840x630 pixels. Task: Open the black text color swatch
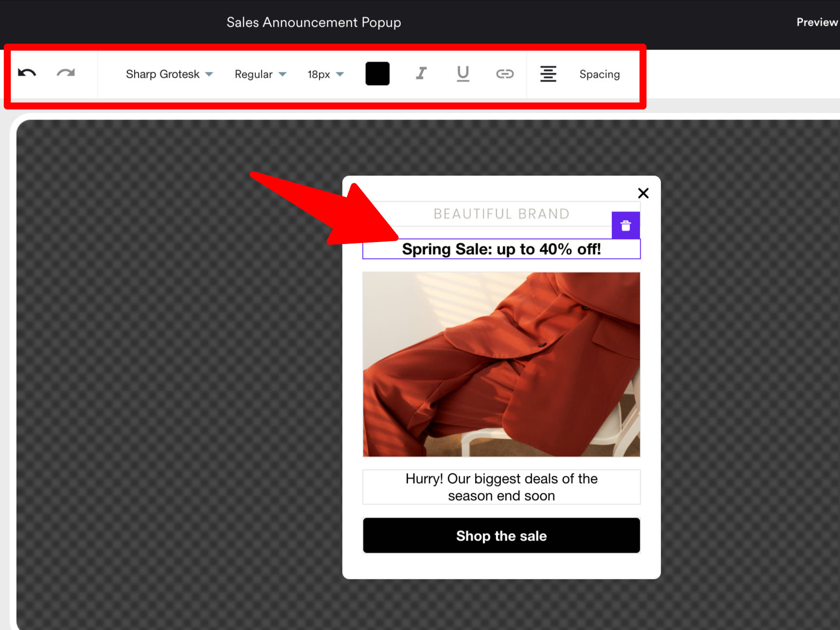(x=377, y=74)
